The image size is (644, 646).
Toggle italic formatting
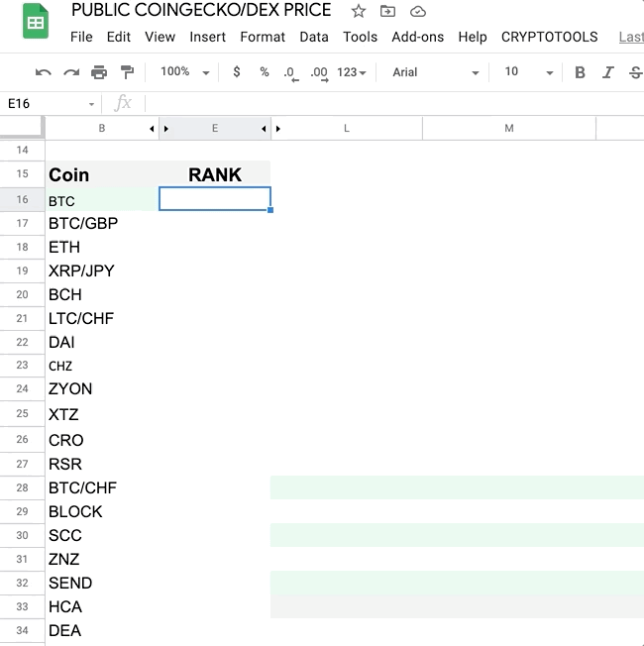(x=607, y=72)
